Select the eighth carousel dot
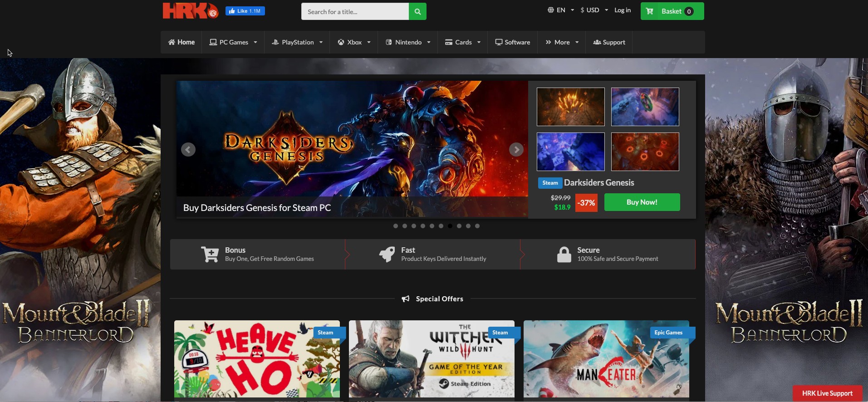Viewport: 868px width, 402px height. pos(459,226)
